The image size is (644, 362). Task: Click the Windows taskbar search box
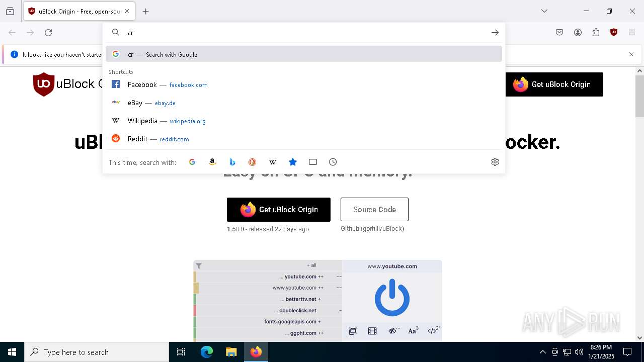[x=97, y=352]
